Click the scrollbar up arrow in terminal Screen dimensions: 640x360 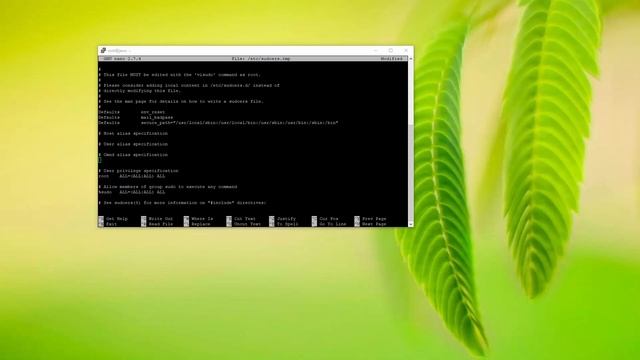coord(411,59)
